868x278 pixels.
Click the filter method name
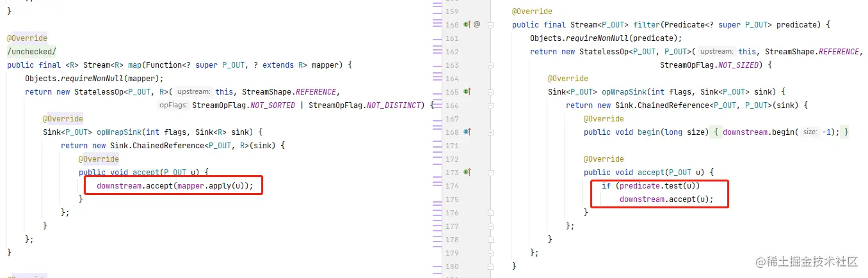(647, 25)
